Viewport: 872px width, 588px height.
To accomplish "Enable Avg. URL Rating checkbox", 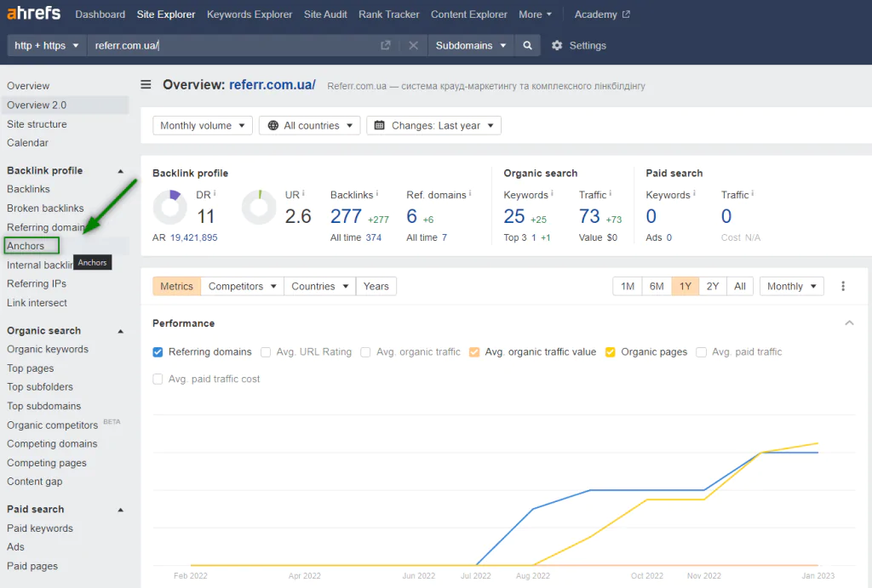I will (x=266, y=351).
